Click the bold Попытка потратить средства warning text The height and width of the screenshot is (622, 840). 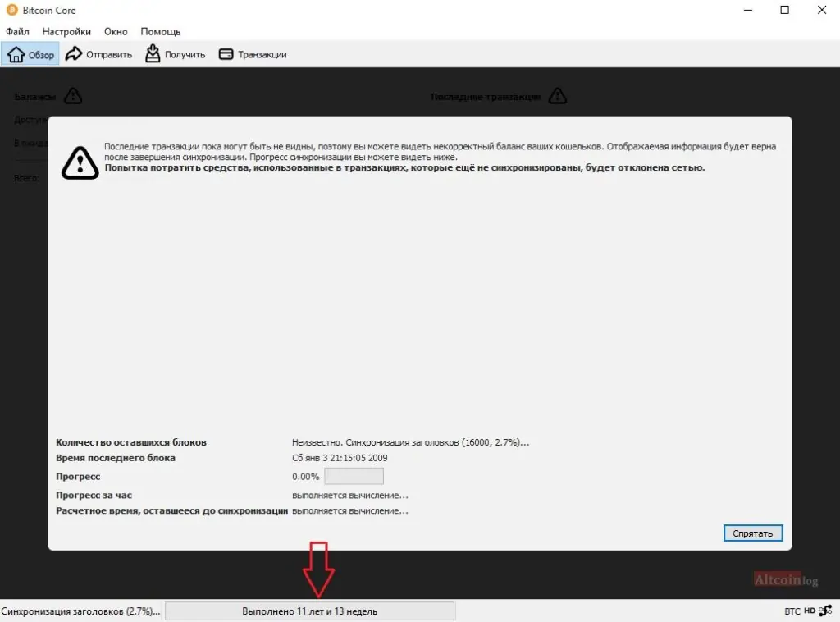tap(404, 167)
